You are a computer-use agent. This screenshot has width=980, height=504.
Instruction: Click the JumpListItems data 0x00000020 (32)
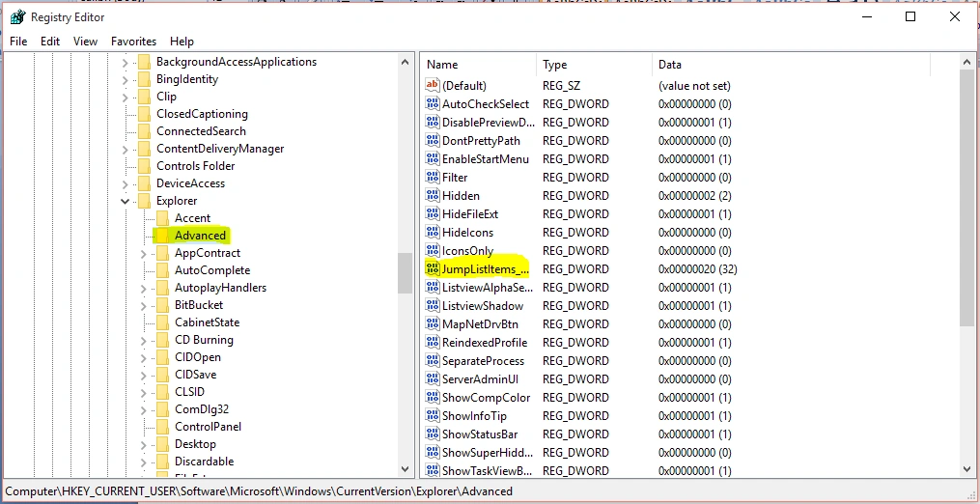pyautogui.click(x=697, y=268)
